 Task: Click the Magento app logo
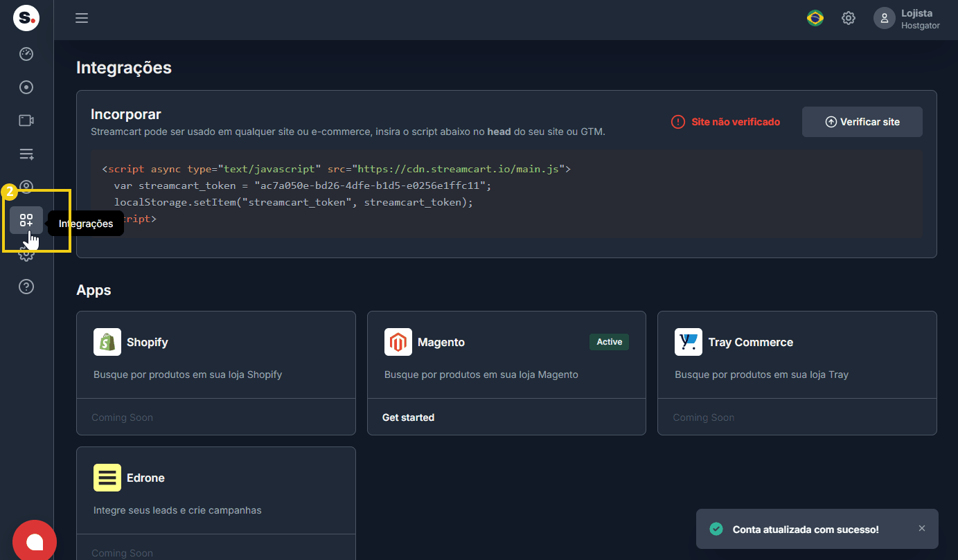[398, 342]
